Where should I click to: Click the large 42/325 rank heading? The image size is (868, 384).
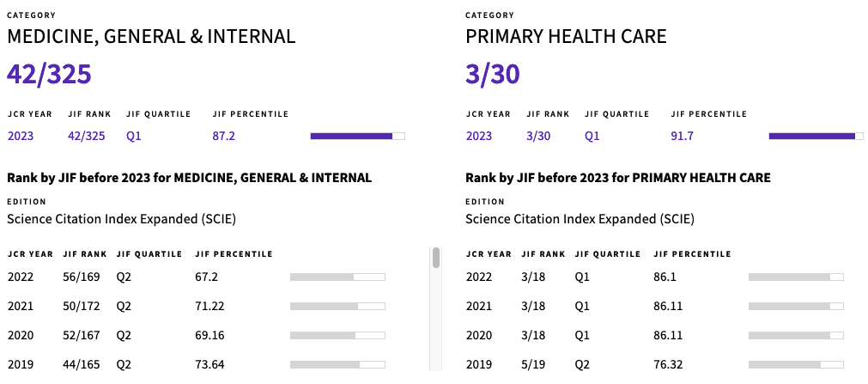tap(49, 74)
